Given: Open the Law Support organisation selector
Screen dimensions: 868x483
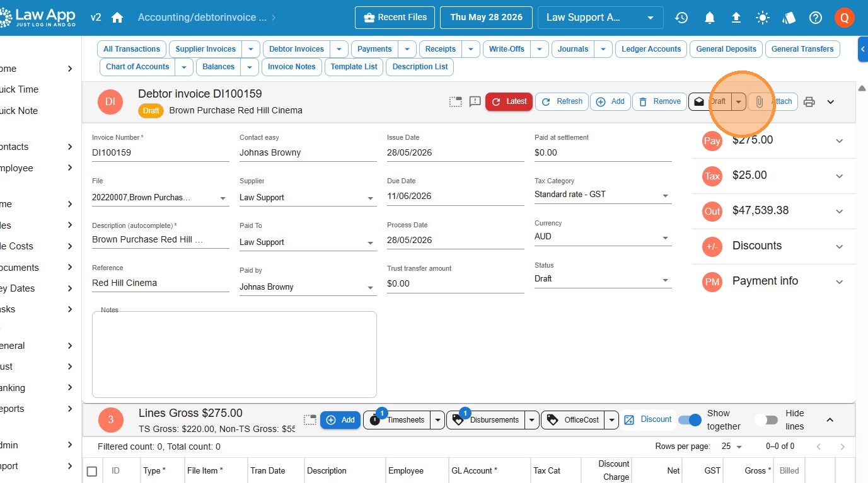Looking at the screenshot, I should (x=600, y=18).
